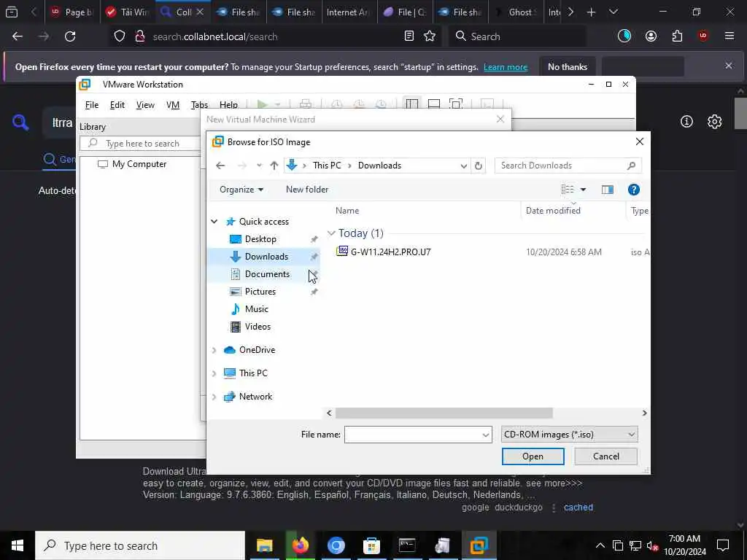Image resolution: width=747 pixels, height=560 pixels.
Task: Expand the Network tree node
Action: click(x=214, y=397)
